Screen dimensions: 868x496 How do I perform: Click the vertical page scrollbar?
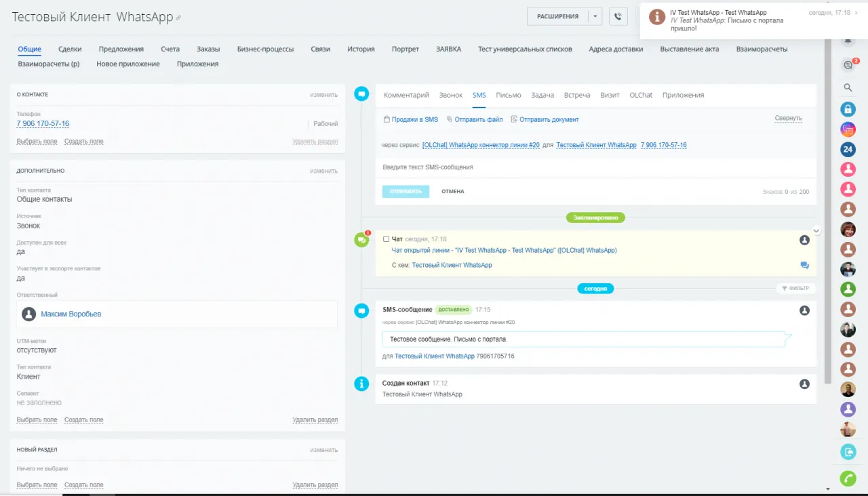827,203
